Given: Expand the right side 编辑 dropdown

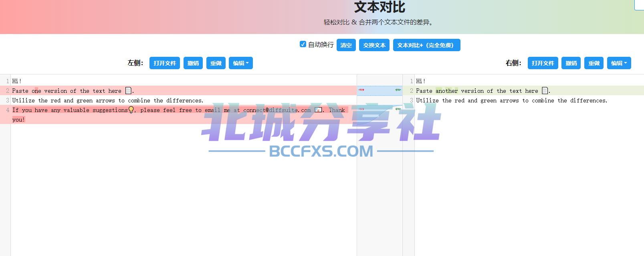Looking at the screenshot, I should pos(619,63).
